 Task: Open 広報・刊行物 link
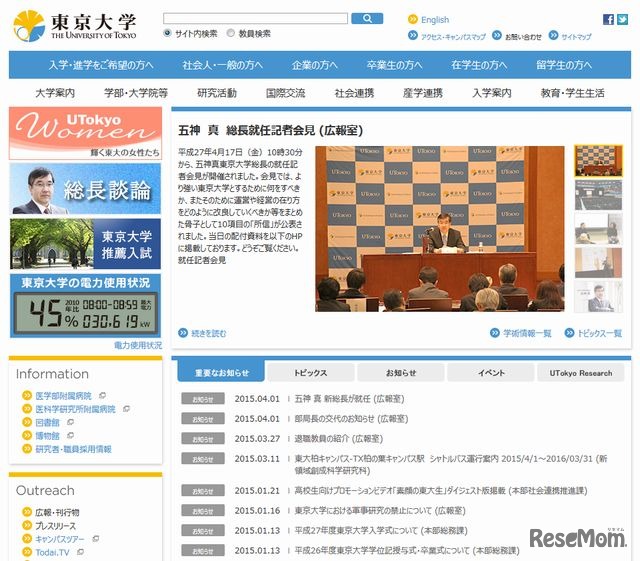[57, 512]
